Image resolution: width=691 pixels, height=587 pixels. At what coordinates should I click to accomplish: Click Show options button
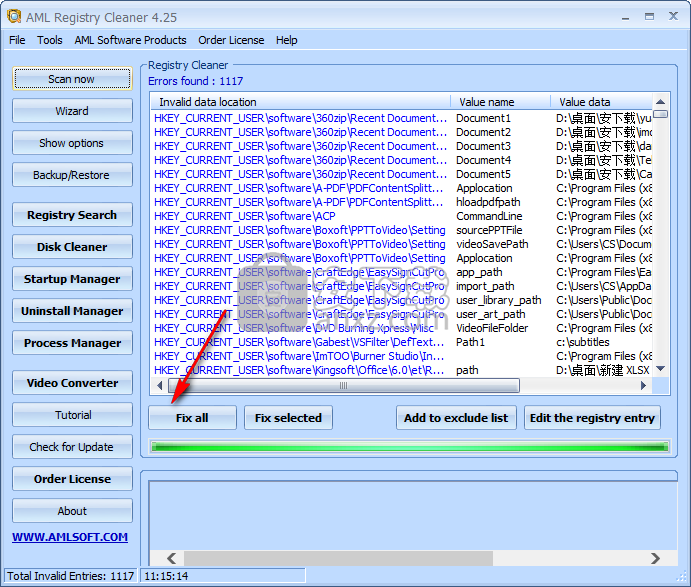[x=72, y=143]
